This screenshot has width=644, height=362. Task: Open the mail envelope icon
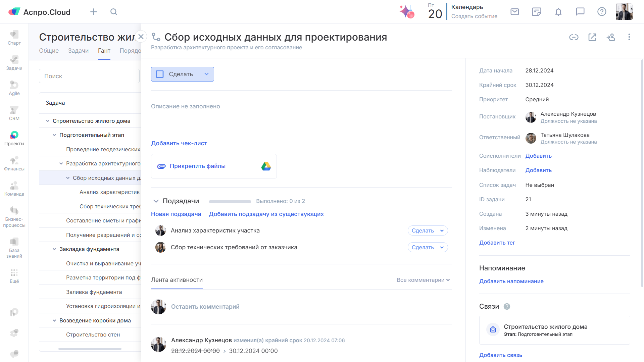pos(514,12)
